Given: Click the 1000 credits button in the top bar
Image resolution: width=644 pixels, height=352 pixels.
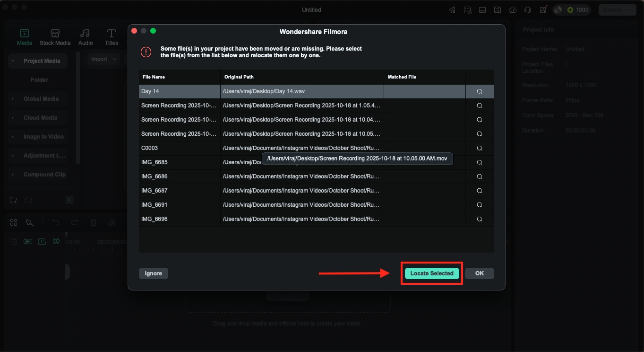Looking at the screenshot, I should click(x=577, y=10).
